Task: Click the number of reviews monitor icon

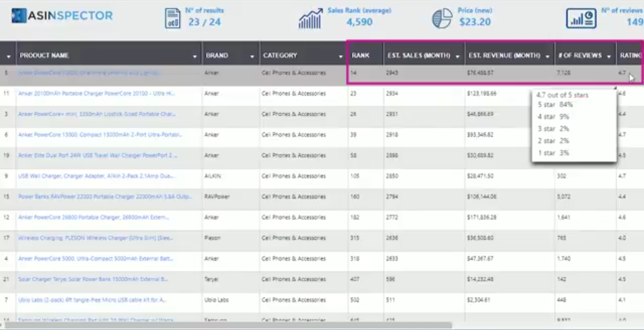Action: (581, 18)
